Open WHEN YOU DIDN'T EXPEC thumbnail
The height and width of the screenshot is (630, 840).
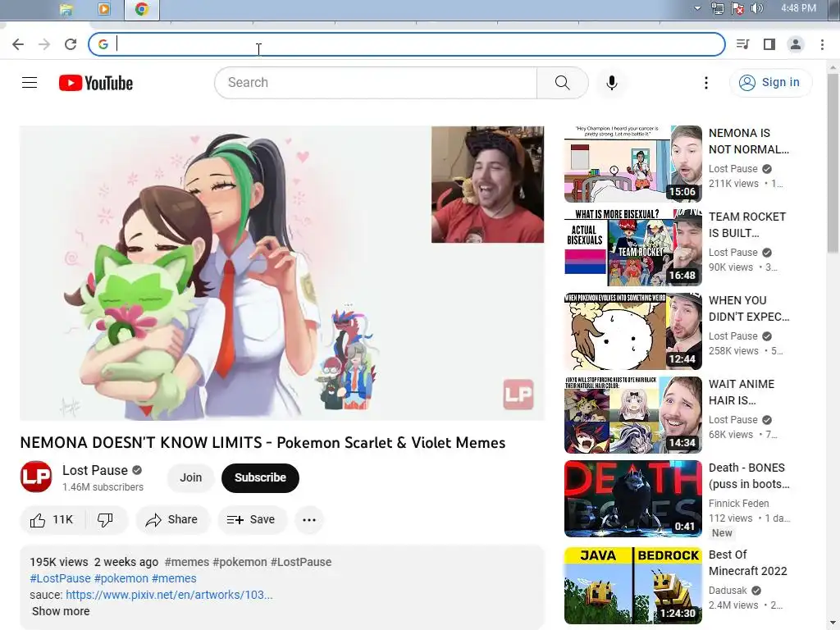click(632, 331)
